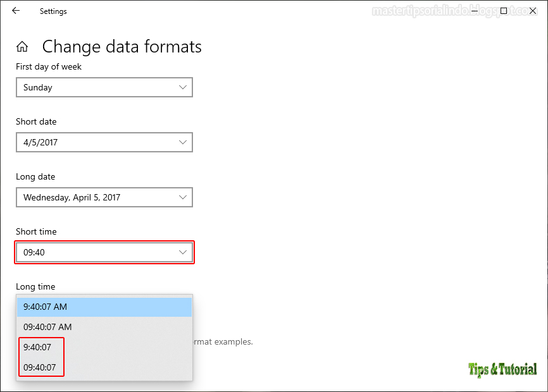
Task: Open the Short time dropdown showing 09:40
Action: [x=104, y=252]
